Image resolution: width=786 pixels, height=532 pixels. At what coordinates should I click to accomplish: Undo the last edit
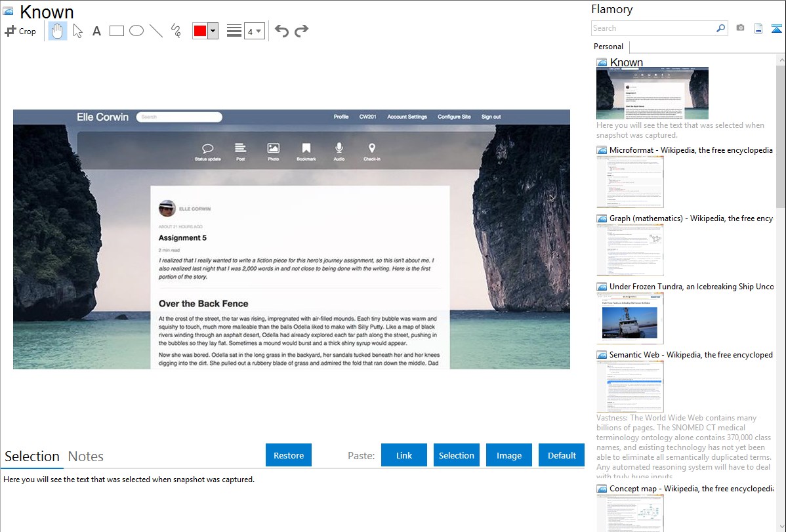click(x=281, y=31)
